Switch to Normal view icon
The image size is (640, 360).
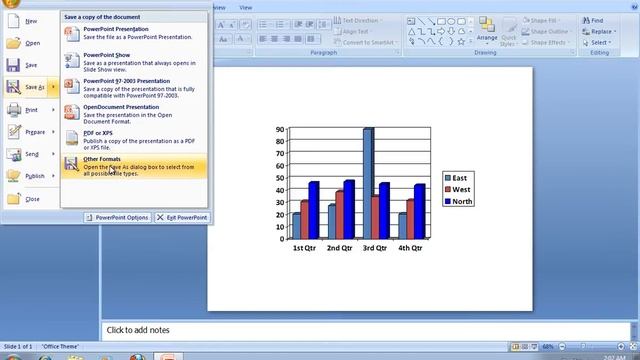[516, 347]
